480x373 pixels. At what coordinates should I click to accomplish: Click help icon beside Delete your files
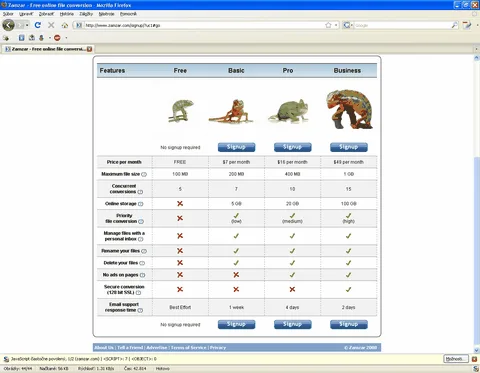click(142, 263)
